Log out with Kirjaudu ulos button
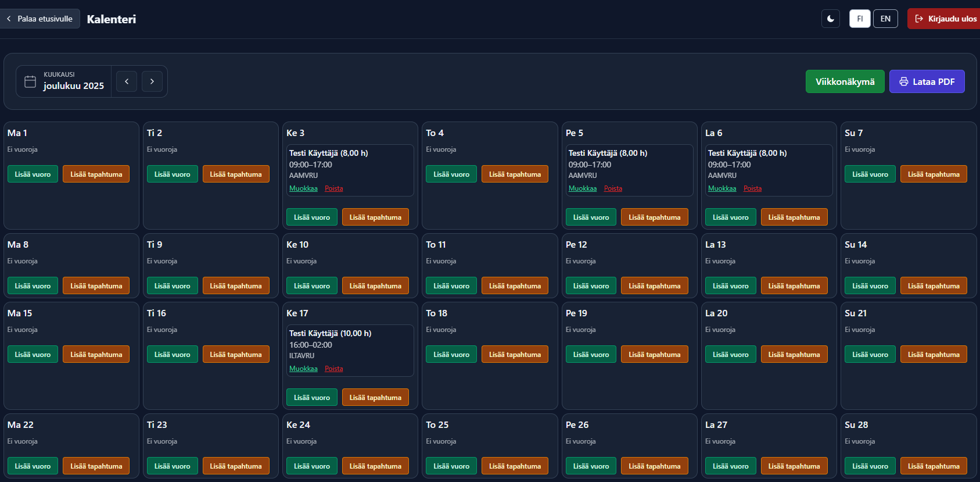980x482 pixels. (945, 19)
